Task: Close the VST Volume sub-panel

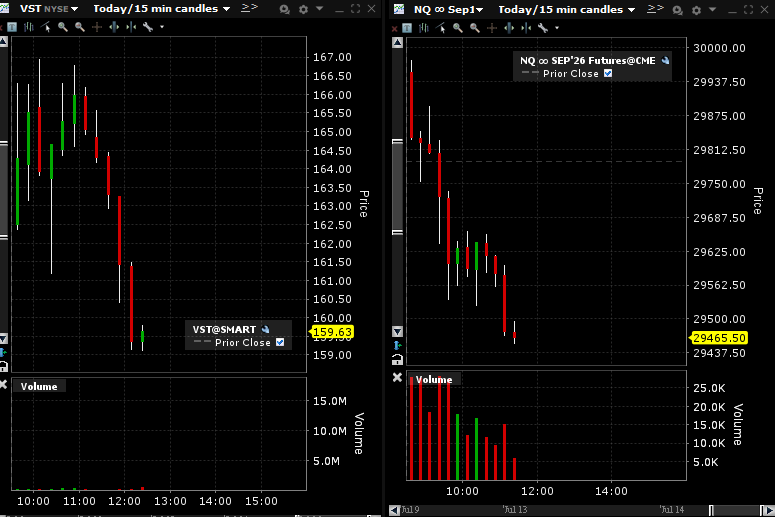Action: pos(3,385)
